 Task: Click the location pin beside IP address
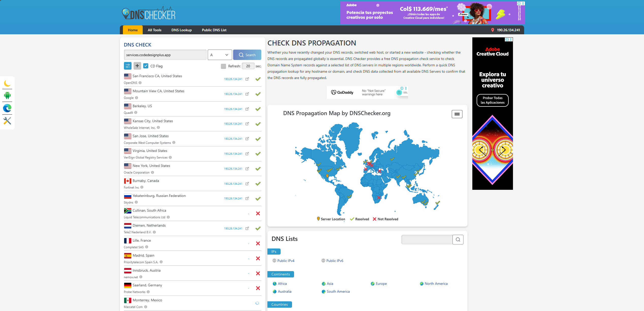tap(493, 30)
